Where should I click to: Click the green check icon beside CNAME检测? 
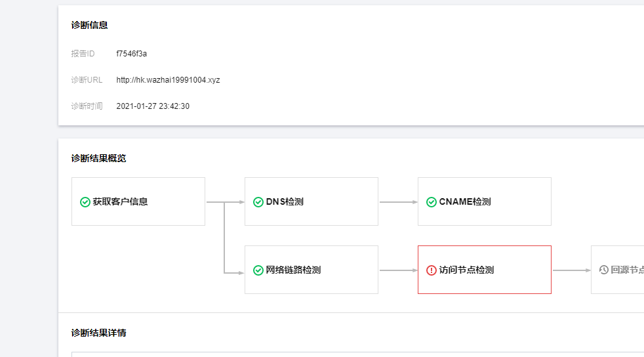(432, 202)
